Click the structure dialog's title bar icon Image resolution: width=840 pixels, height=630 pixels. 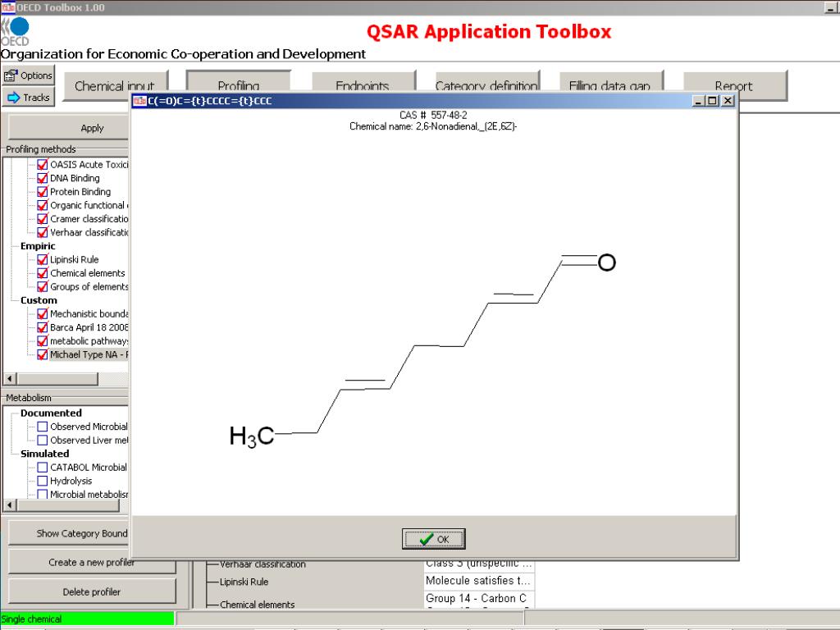139,101
